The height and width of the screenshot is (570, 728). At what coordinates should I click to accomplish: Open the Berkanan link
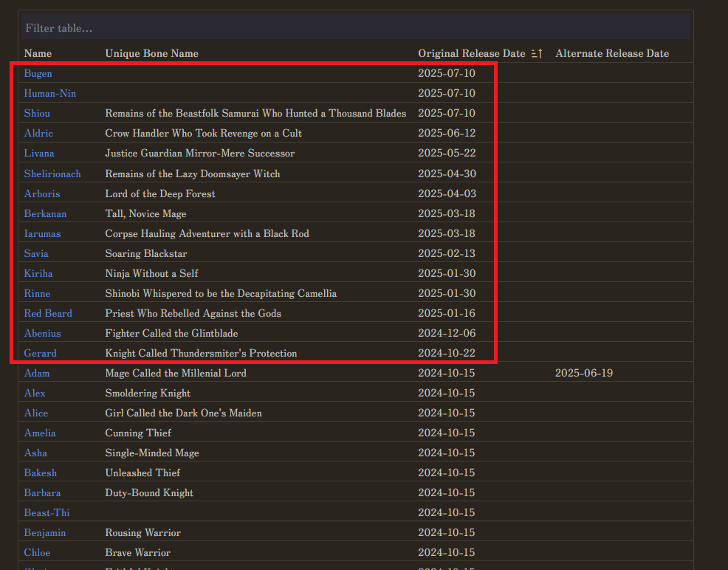point(46,213)
